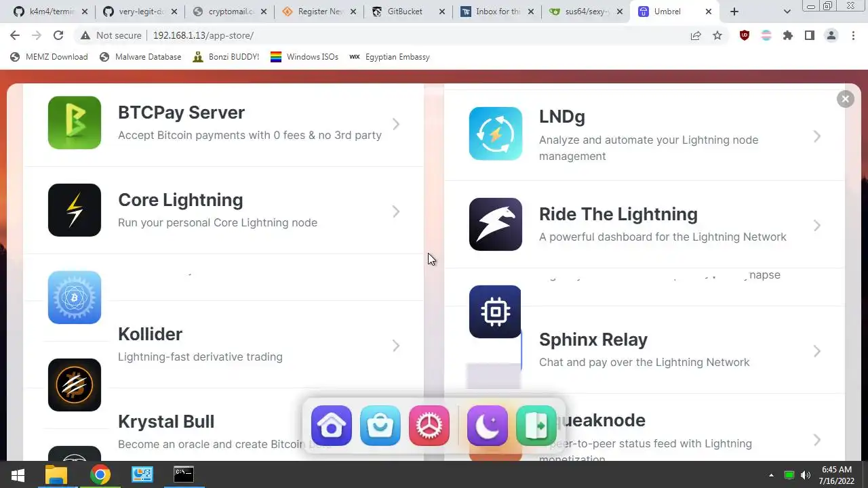Open MEMZ Download bookmark
The image size is (868, 488).
click(x=49, y=57)
